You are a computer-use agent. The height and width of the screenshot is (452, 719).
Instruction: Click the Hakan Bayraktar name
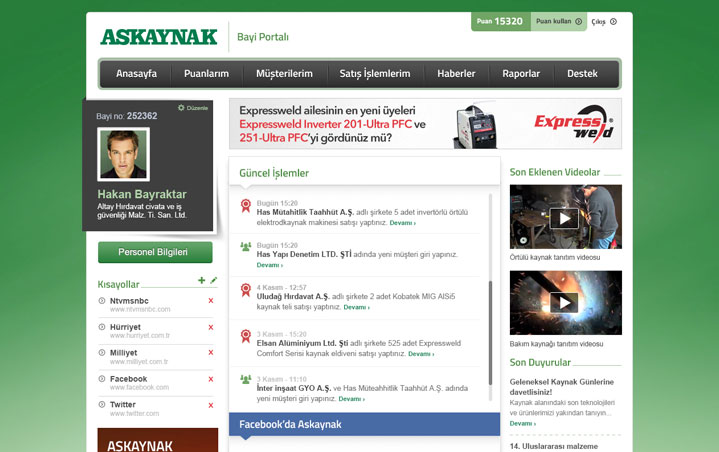(142, 194)
